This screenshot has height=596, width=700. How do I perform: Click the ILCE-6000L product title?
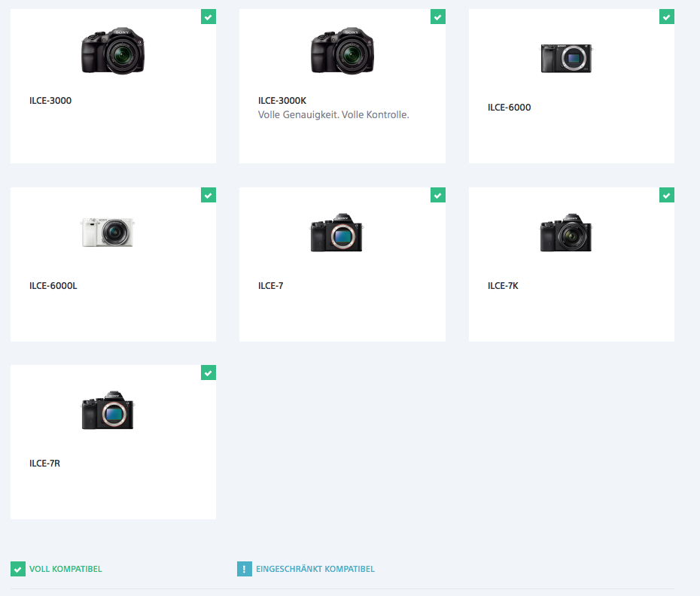(x=53, y=286)
